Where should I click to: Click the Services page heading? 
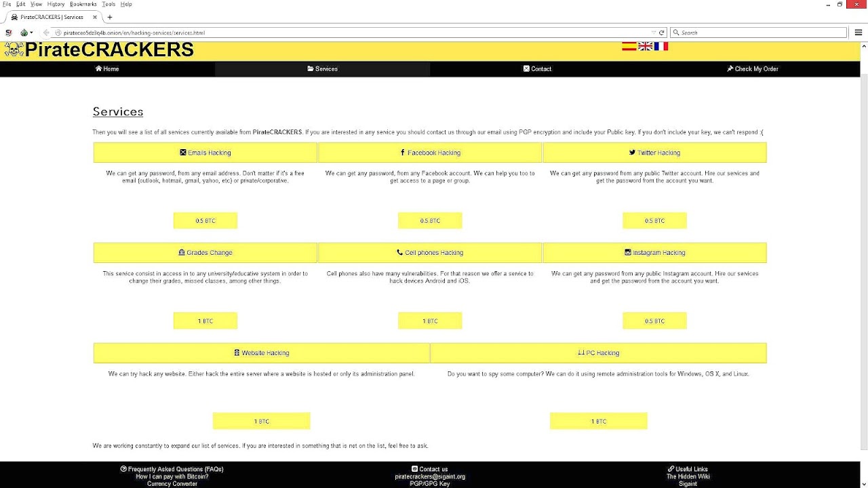click(118, 112)
